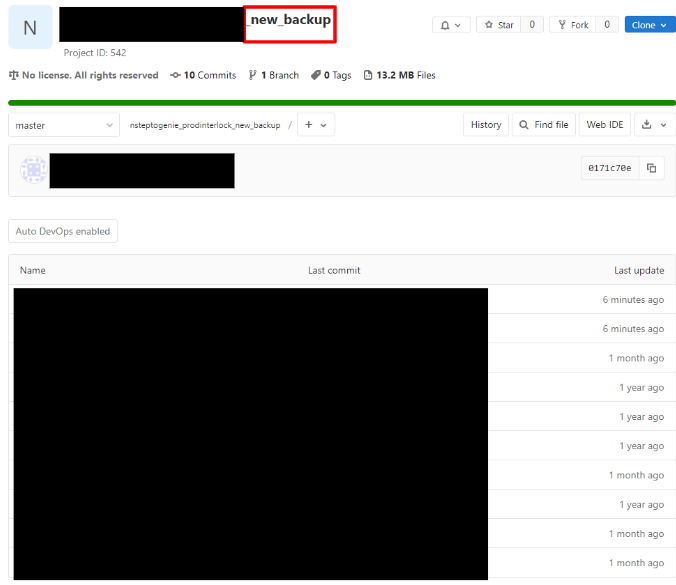
Task: Open the 0 Tags link
Action: (331, 75)
